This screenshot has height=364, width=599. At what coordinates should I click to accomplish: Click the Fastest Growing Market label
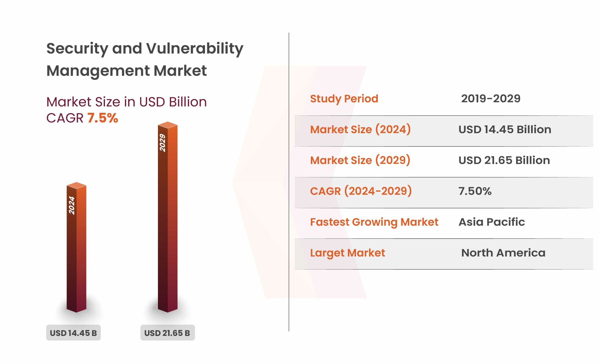[x=374, y=222]
